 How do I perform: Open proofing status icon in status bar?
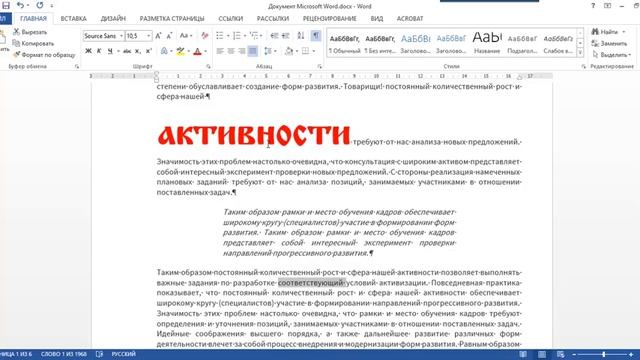[99, 354]
